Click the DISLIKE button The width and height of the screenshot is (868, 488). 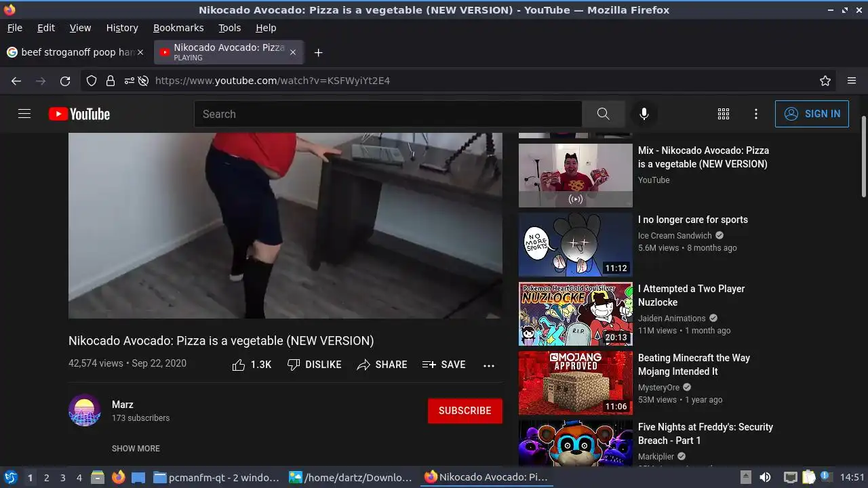[314, 365]
